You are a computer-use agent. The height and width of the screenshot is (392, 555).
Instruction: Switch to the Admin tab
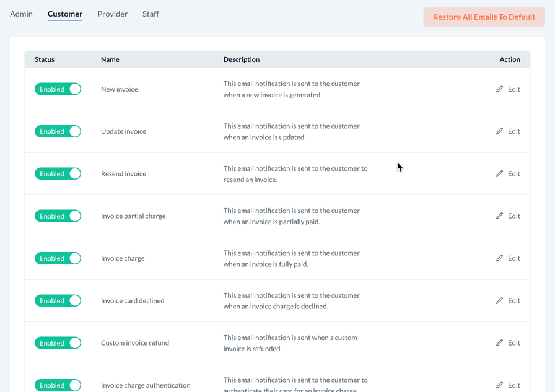[21, 14]
